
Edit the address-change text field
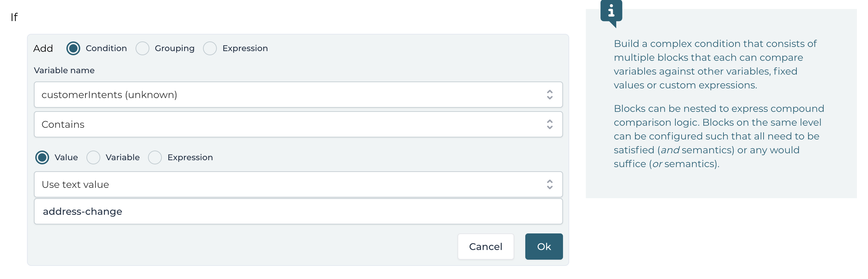pyautogui.click(x=242, y=211)
